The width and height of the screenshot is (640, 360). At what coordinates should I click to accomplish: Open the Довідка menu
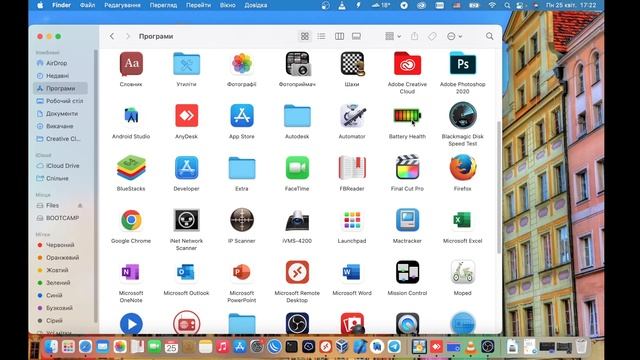256,5
